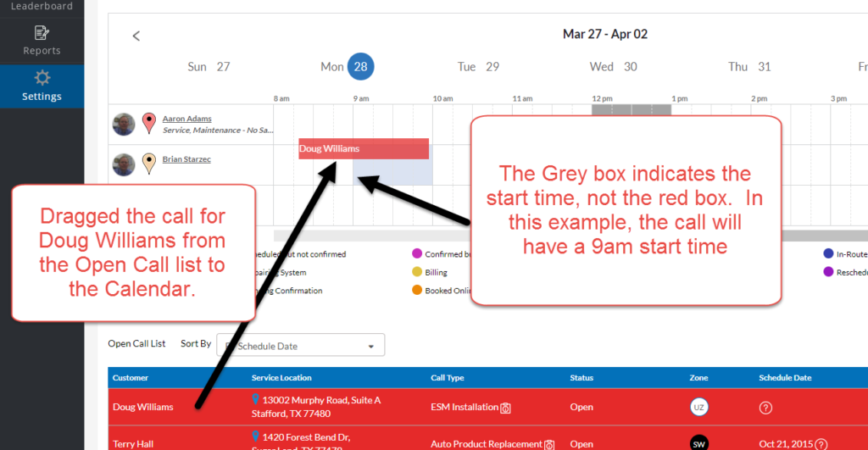This screenshot has height=450, width=868.
Task: Open the Reports section icon
Action: click(42, 34)
